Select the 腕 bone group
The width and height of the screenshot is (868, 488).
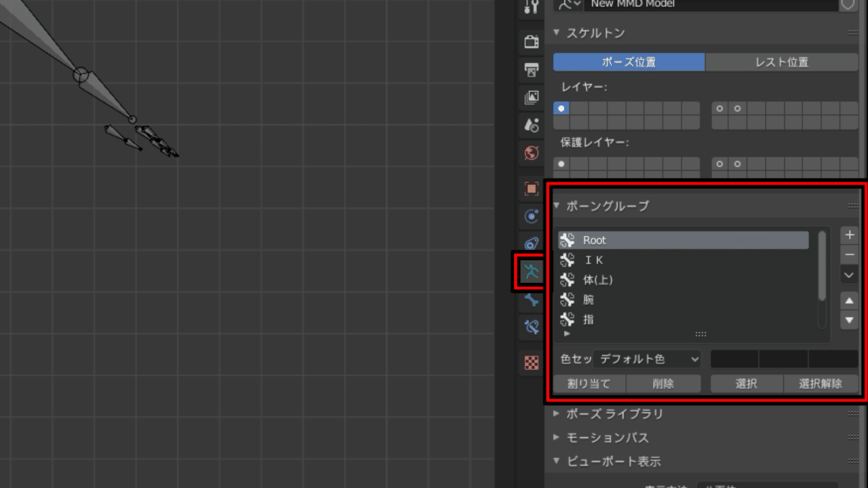pos(684,299)
